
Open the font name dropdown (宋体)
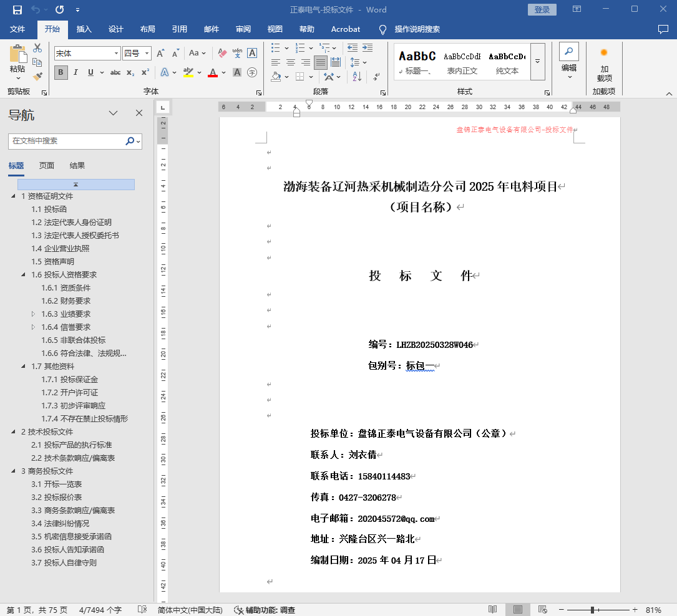pos(116,53)
